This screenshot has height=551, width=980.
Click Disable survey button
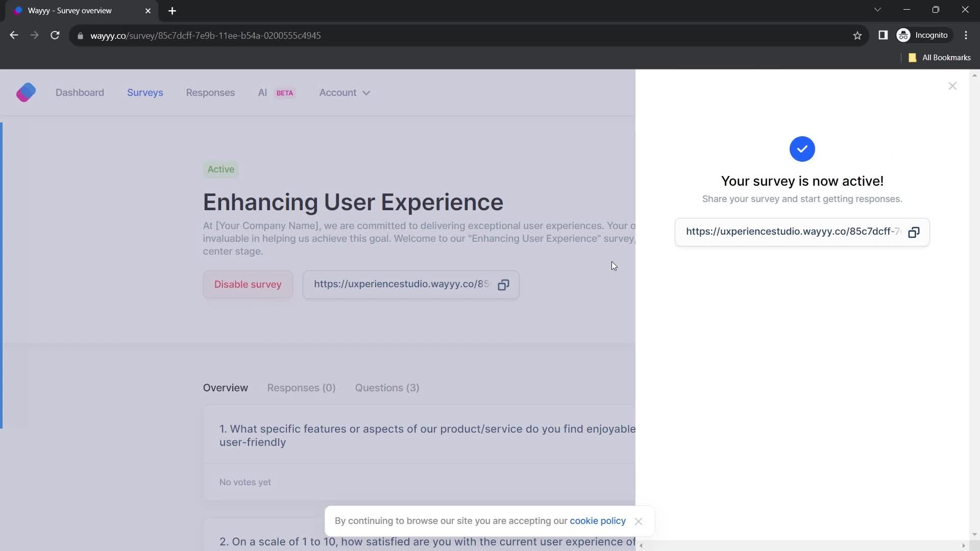coord(248,284)
